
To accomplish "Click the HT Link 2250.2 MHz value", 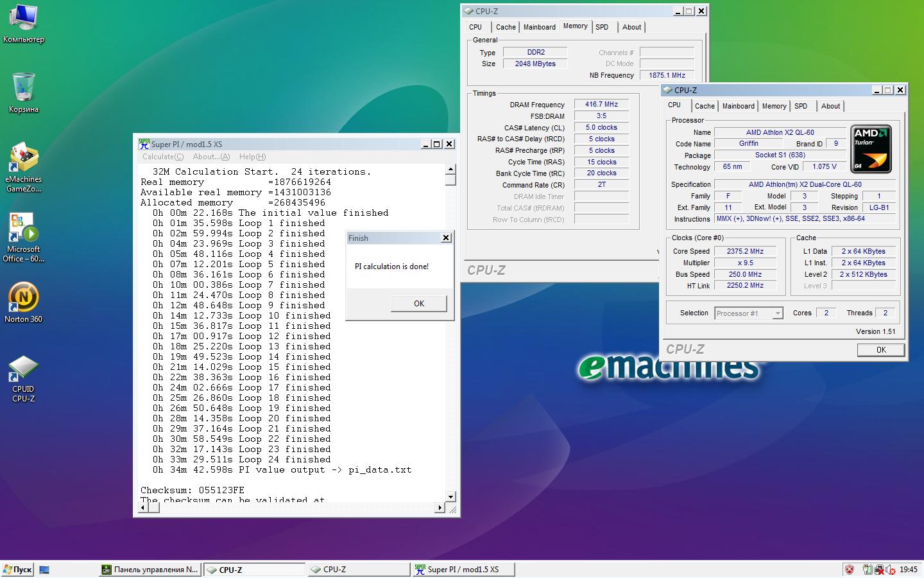I will point(745,285).
